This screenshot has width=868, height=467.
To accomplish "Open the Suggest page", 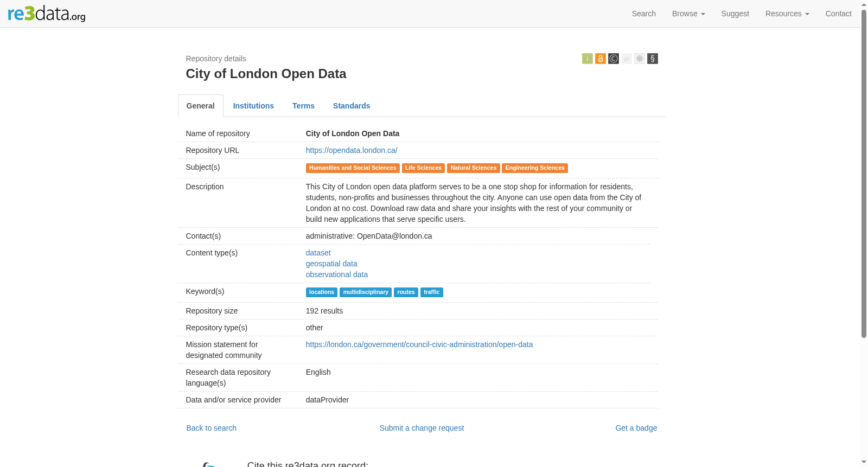I will pyautogui.click(x=735, y=14).
